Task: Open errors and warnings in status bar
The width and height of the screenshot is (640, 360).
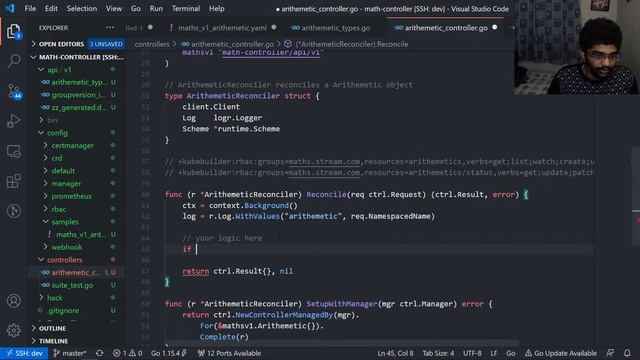Action: point(127,353)
